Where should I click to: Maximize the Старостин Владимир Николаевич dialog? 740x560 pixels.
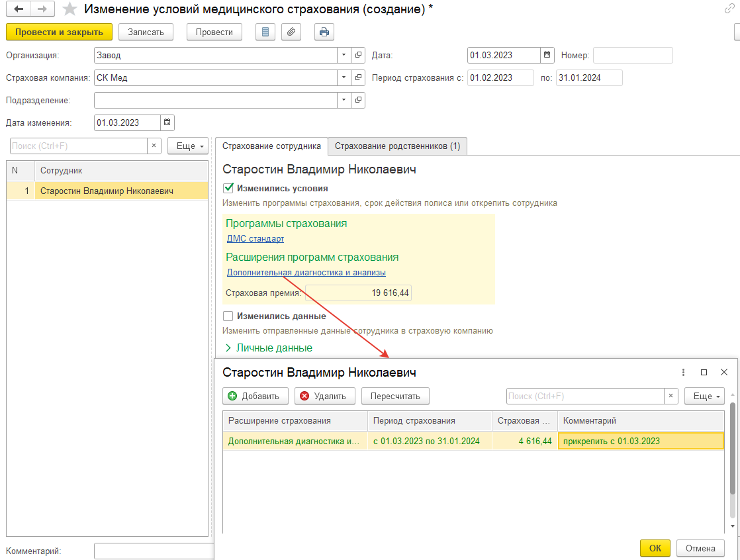pos(704,372)
